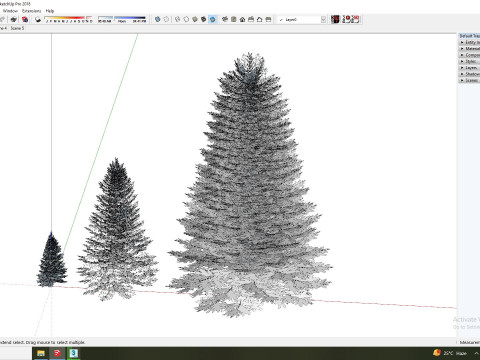Open the Extensions menu

[31, 11]
